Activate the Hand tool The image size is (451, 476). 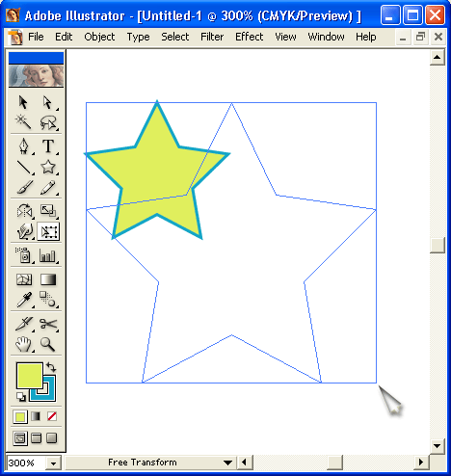tap(24, 344)
